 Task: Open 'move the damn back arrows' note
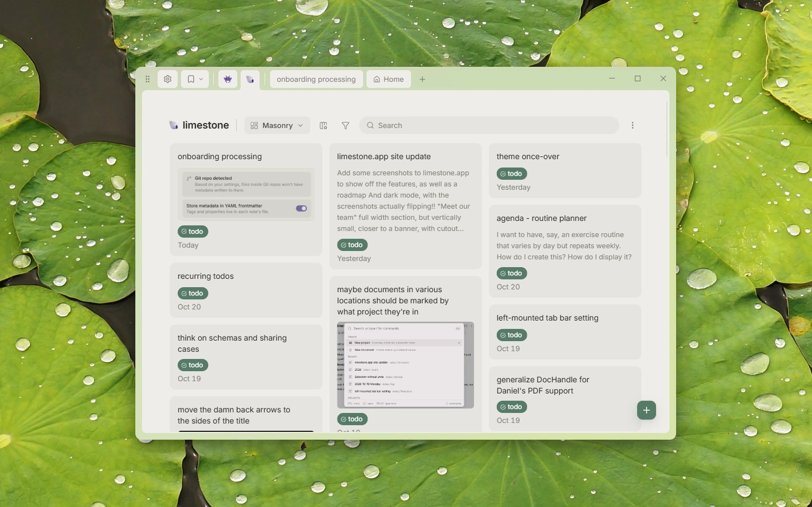tap(234, 415)
